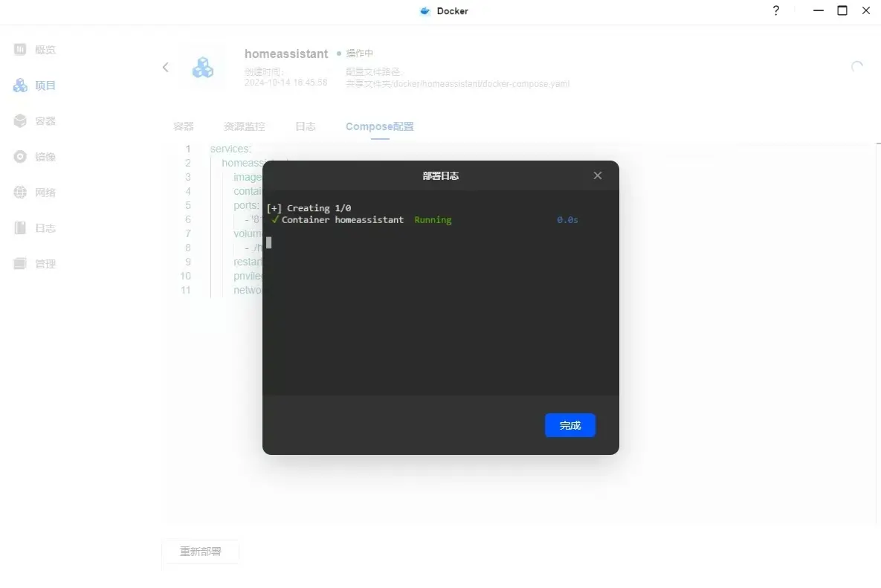Screen dimensions: 881x588
Task: Open 日志 in the left sidebar
Action: click(21, 228)
